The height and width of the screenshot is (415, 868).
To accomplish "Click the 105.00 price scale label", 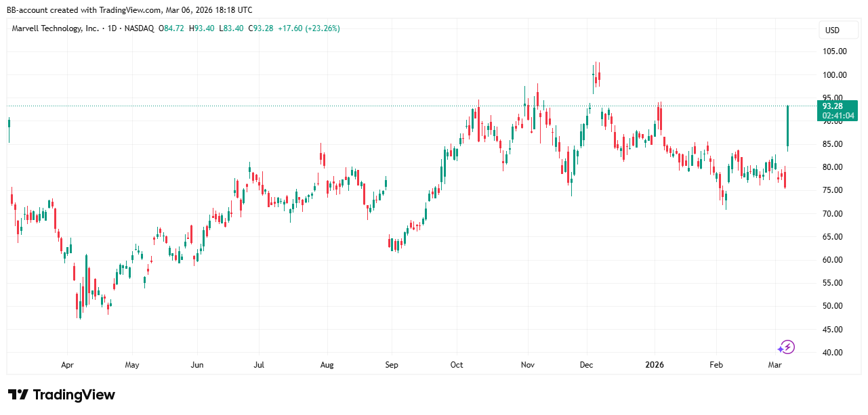I will (x=834, y=51).
